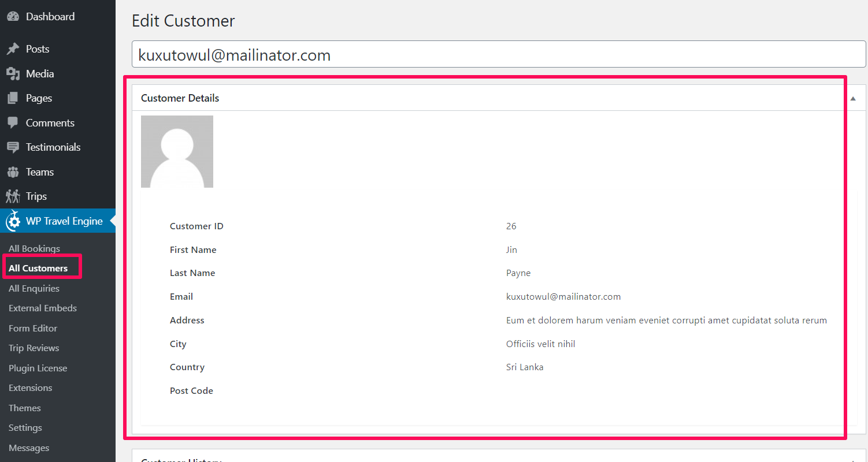This screenshot has width=868, height=462.
Task: Open Themes submenu link
Action: pyautogui.click(x=25, y=408)
